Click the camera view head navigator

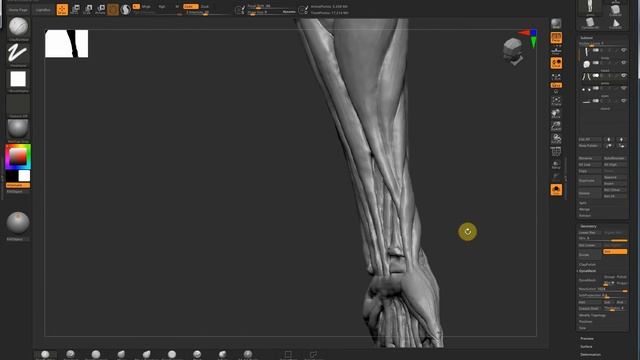tap(513, 51)
